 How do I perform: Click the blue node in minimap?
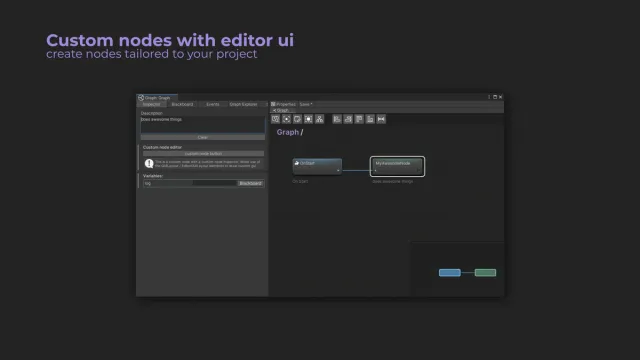click(450, 273)
